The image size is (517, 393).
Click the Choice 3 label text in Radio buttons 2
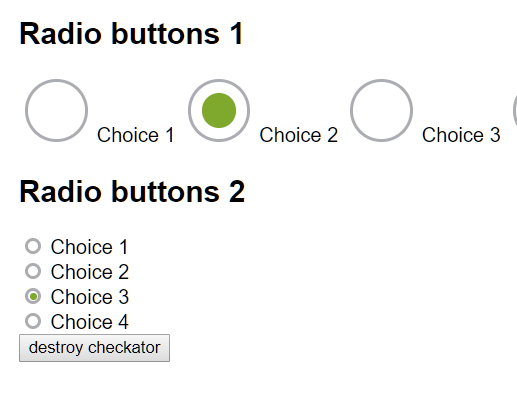[90, 297]
